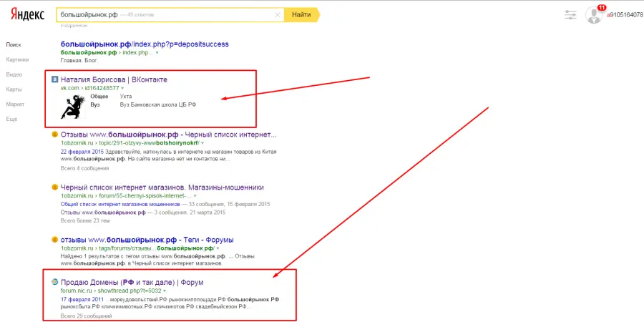Screen dimensions: 644x322
Task: Clear the search query with the X icon
Action: [x=277, y=15]
